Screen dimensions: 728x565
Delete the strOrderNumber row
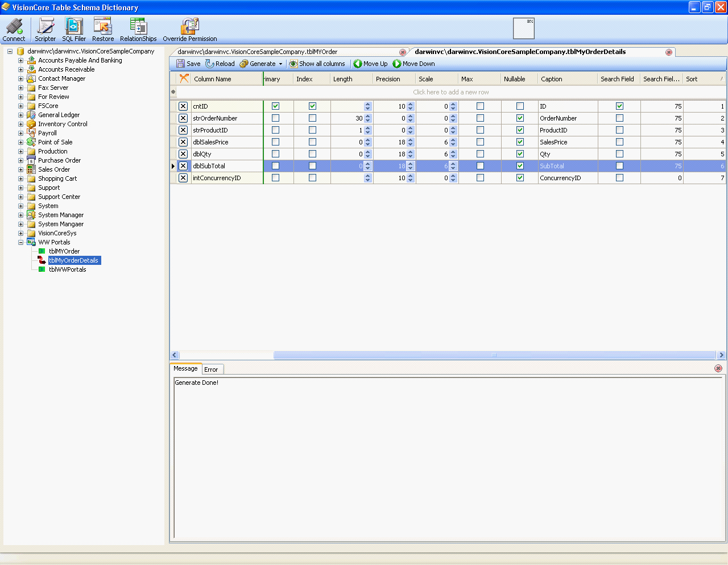(183, 118)
